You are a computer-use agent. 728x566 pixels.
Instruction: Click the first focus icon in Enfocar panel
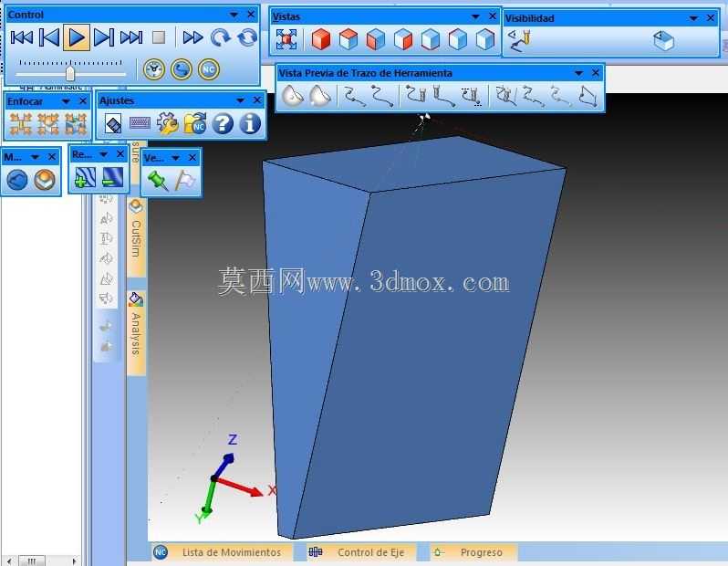(21, 124)
